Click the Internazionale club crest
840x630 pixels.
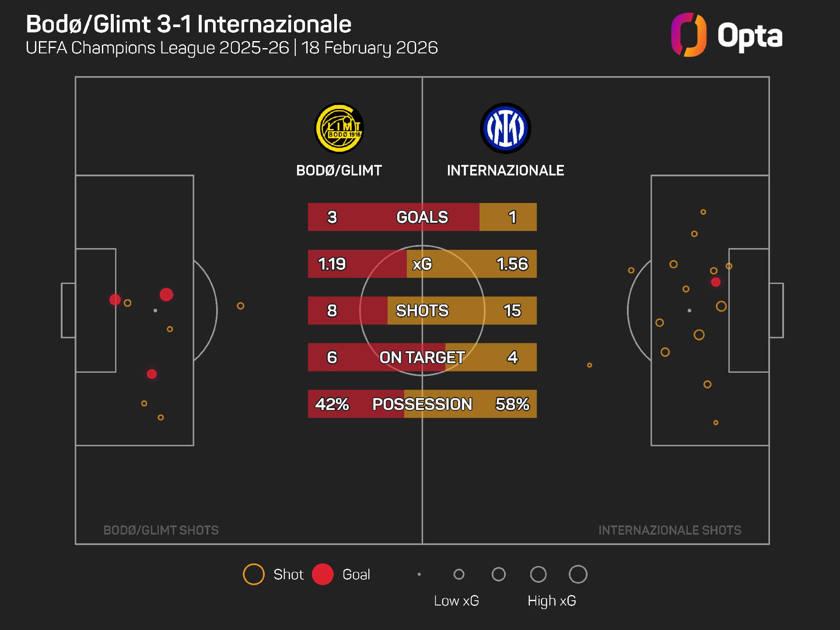click(x=505, y=128)
